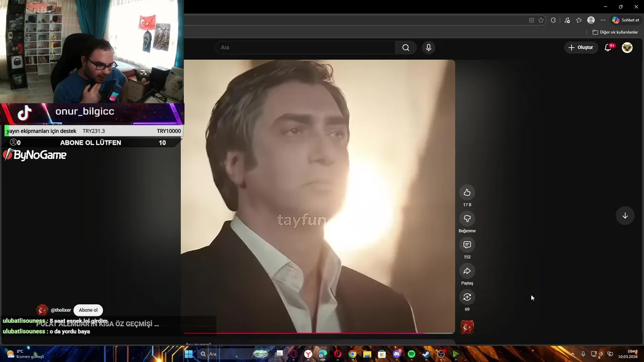Viewport: 644px width, 362px height.
Task: Click the taskbar Ara search box
Action: pos(234,354)
